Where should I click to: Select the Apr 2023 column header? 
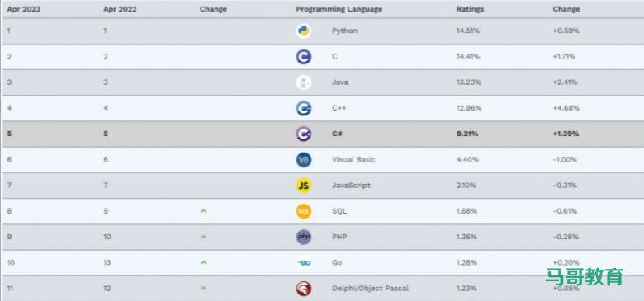pyautogui.click(x=23, y=9)
